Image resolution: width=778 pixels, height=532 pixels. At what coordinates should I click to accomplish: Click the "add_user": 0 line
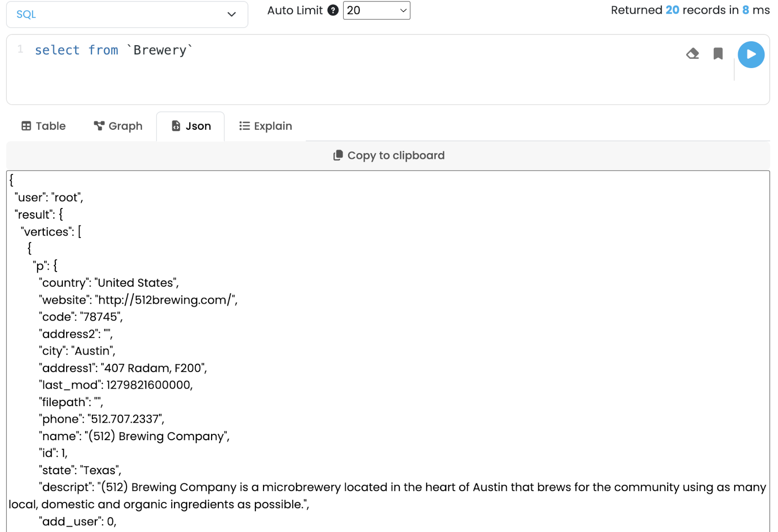[78, 521]
